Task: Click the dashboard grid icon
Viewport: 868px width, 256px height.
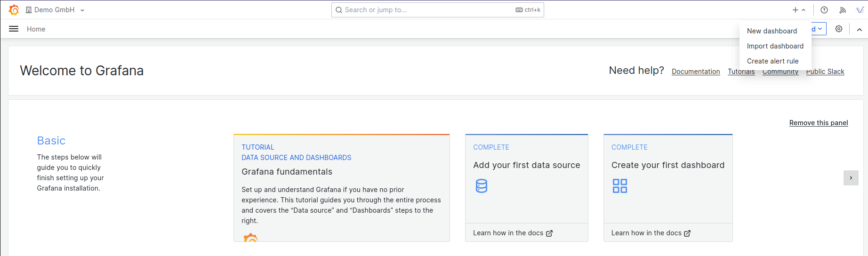Action: point(619,186)
